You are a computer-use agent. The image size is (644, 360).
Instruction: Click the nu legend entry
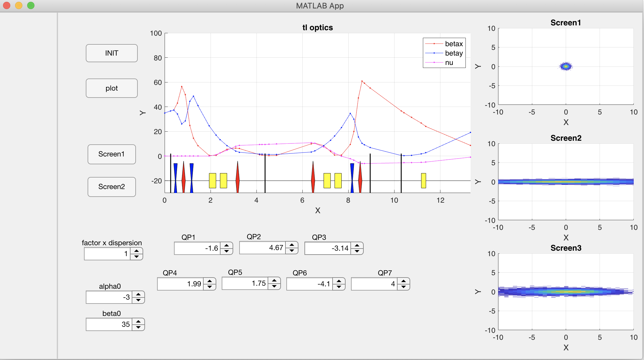point(449,63)
